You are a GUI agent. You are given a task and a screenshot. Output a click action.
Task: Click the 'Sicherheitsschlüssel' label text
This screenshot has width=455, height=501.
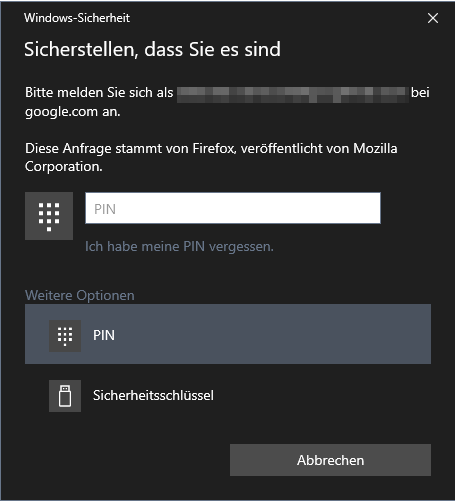pyautogui.click(x=153, y=395)
